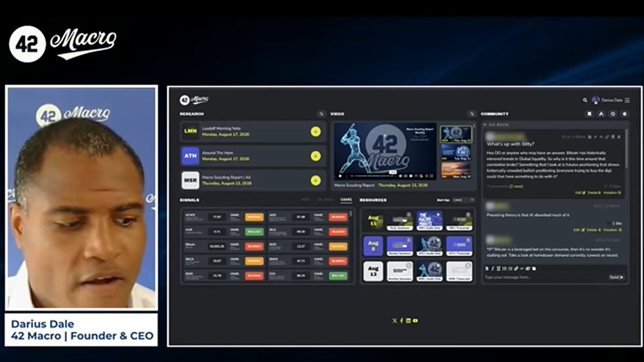Click the LMN research badge
The height and width of the screenshot is (362, 644).
tap(191, 131)
